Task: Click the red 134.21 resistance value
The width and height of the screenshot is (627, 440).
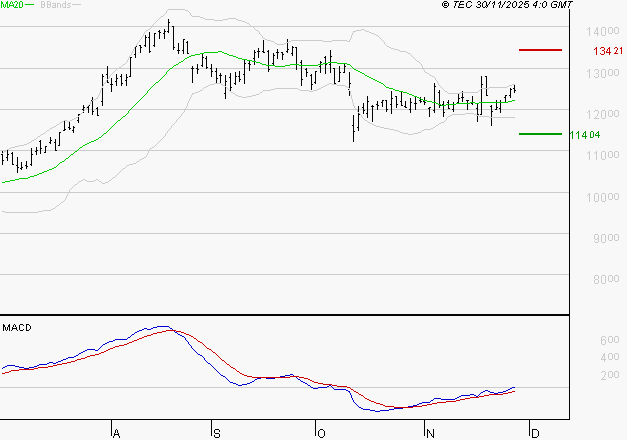Action: [x=608, y=51]
